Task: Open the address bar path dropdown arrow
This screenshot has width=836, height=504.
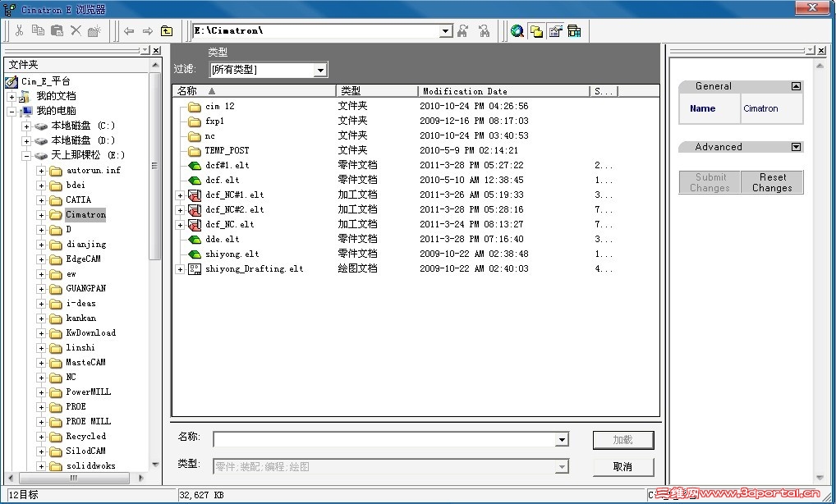Action: tap(446, 30)
